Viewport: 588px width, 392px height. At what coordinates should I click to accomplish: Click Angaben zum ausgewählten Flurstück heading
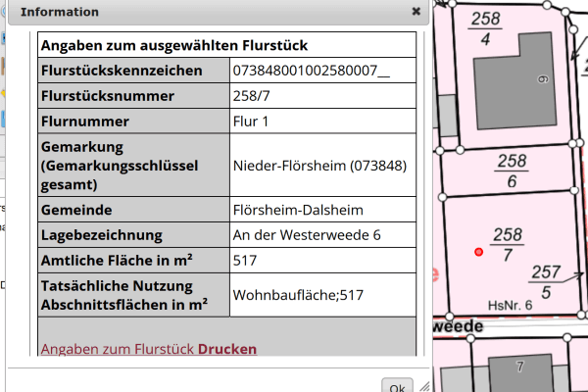pyautogui.click(x=174, y=45)
